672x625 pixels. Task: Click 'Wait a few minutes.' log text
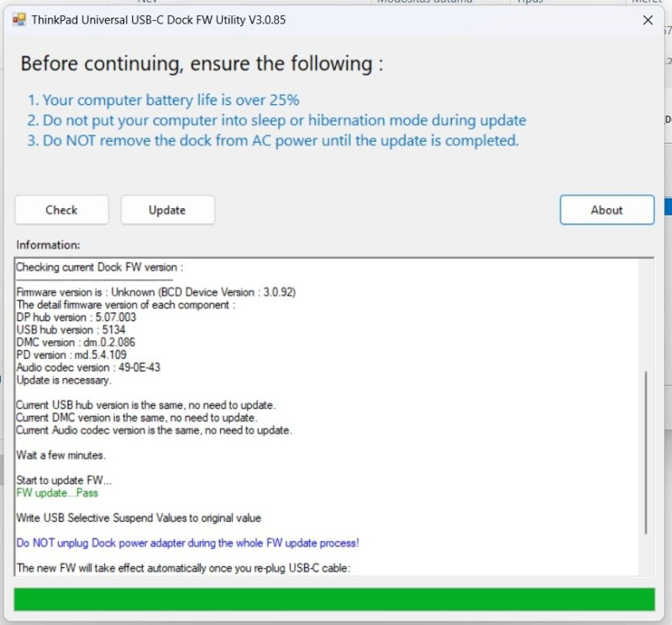click(60, 455)
